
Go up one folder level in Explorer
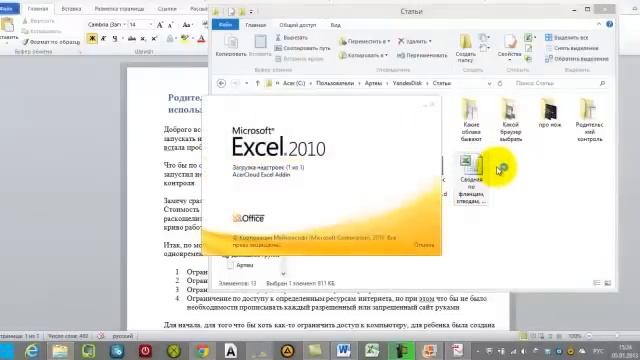coord(257,83)
